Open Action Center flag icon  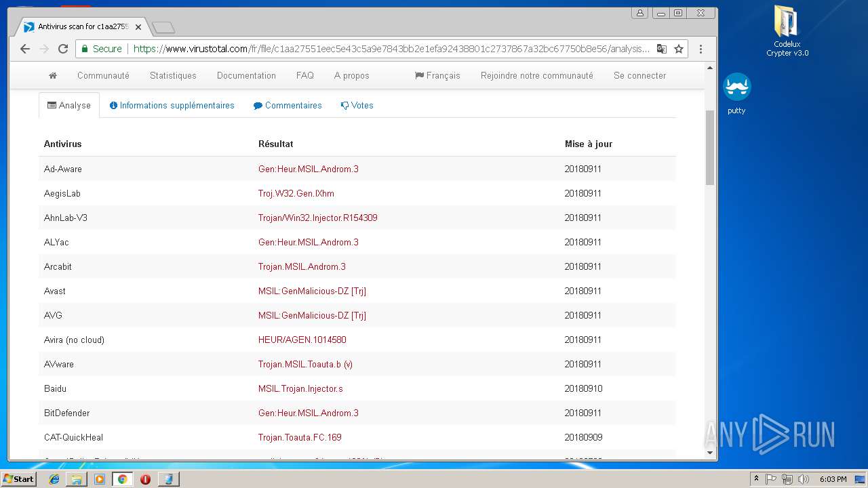771,479
